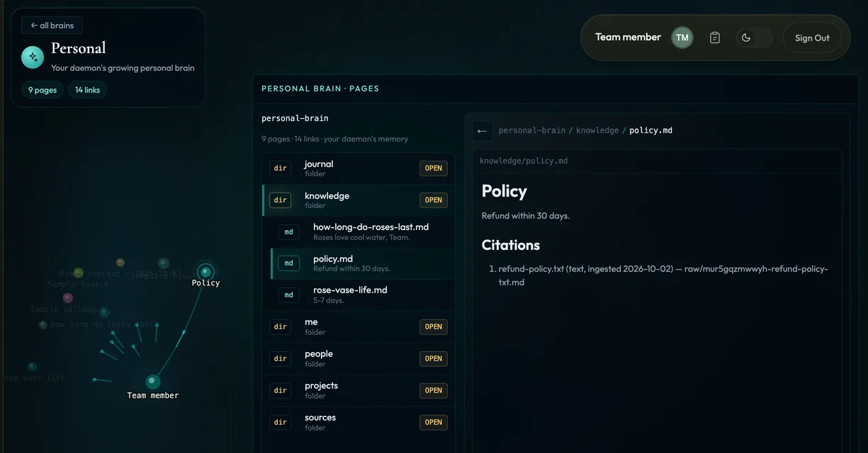Image resolution: width=868 pixels, height=453 pixels.
Task: Click the Citations heading
Action: click(511, 245)
